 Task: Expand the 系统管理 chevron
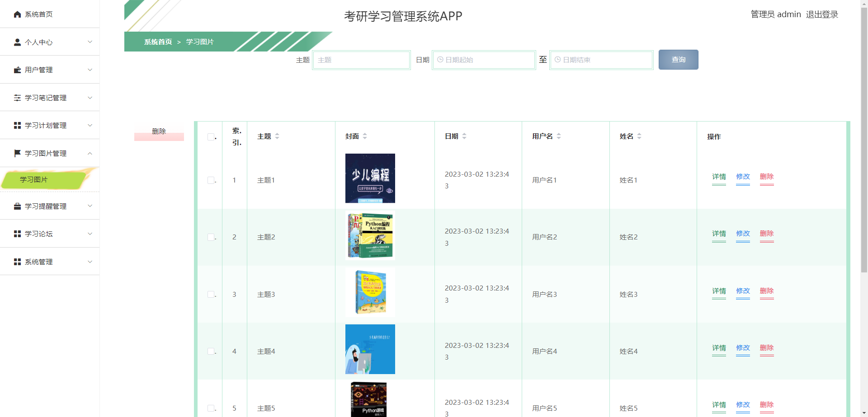pyautogui.click(x=90, y=262)
